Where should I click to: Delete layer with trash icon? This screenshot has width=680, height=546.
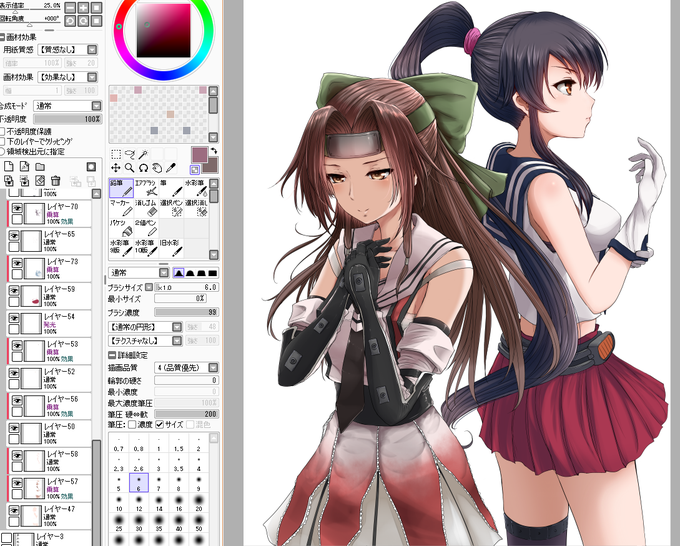(x=56, y=180)
